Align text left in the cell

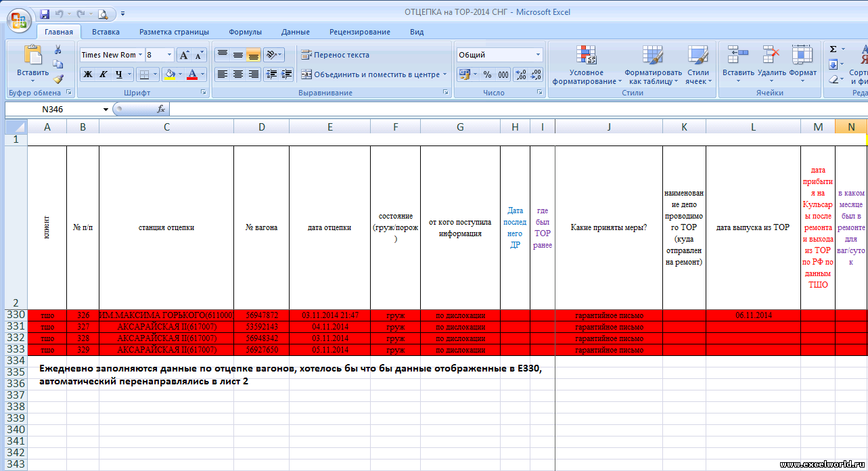point(222,74)
